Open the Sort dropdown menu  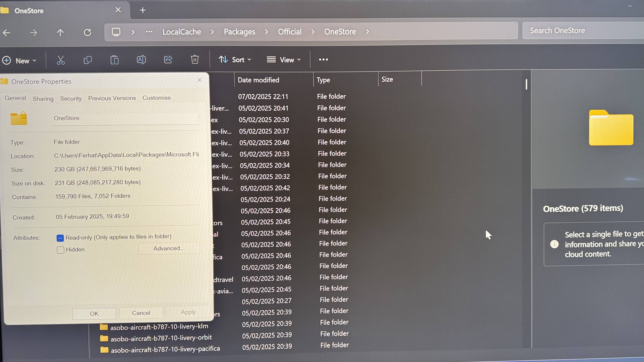[x=235, y=60]
